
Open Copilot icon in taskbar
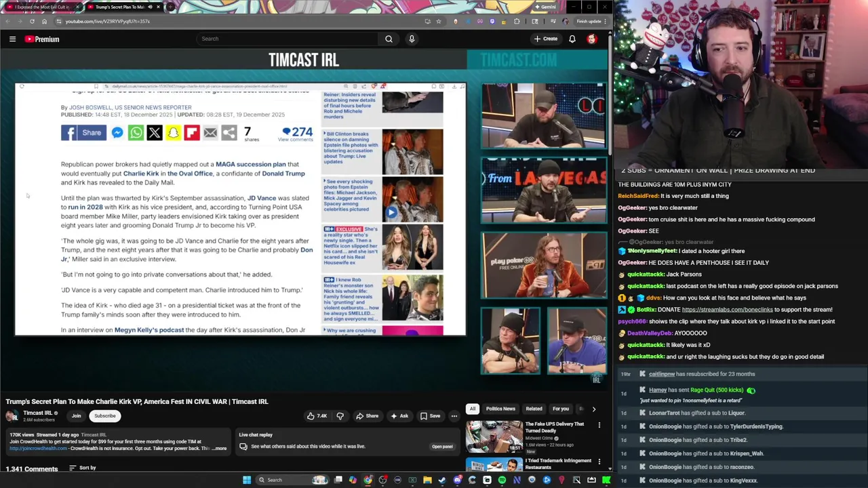coord(353,480)
